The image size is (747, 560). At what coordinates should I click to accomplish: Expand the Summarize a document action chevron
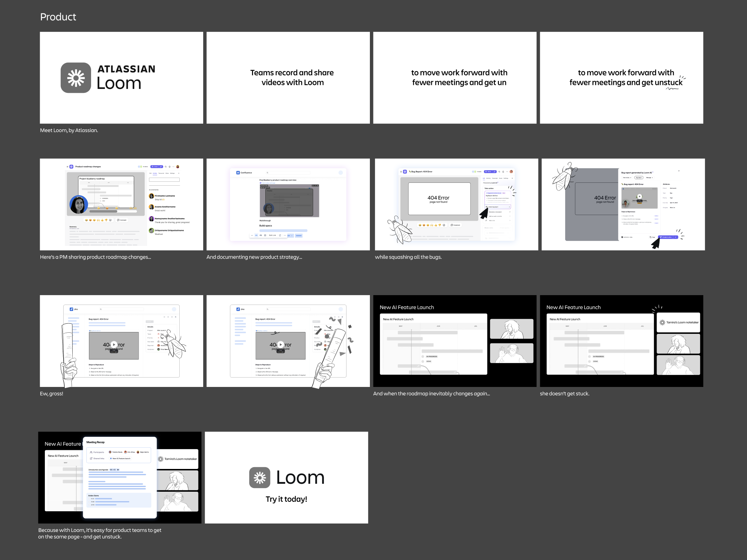[x=510, y=212]
